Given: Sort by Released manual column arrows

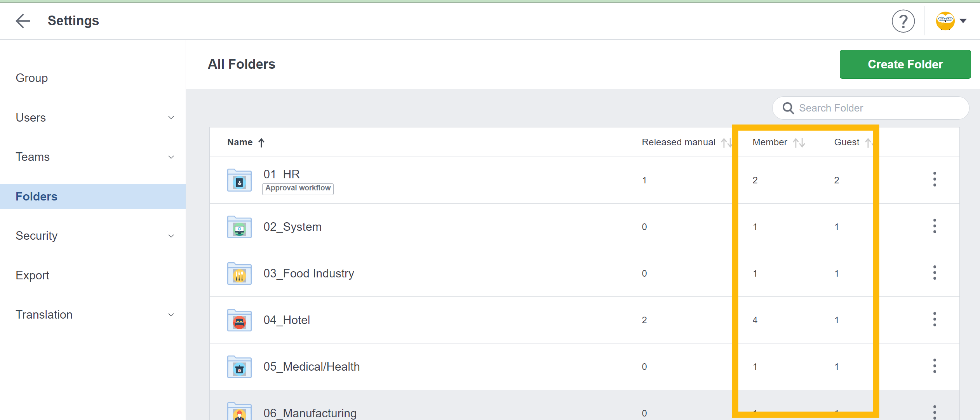Looking at the screenshot, I should coord(726,143).
